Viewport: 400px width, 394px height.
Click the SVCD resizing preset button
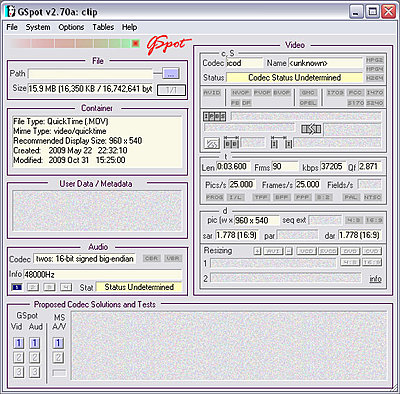[328, 251]
